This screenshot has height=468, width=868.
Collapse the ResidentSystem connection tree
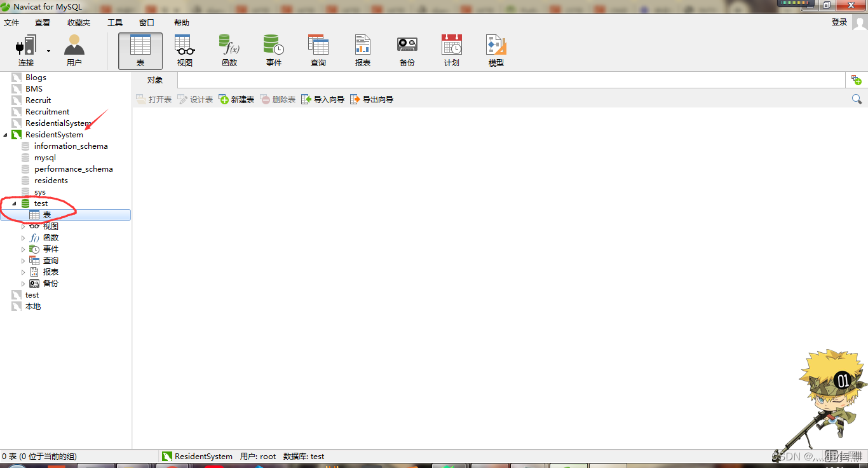coord(6,135)
